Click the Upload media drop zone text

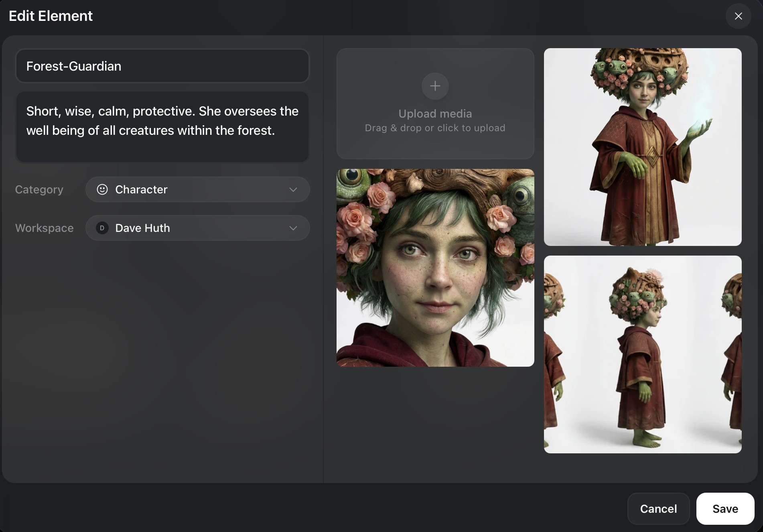pyautogui.click(x=435, y=114)
